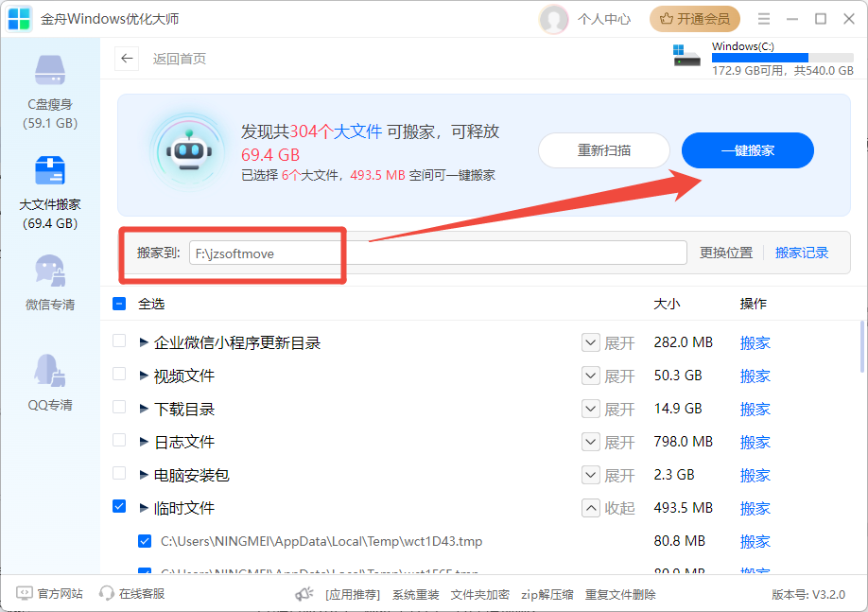Click 更换位置 to change destination
This screenshot has height=612, width=868.
click(x=726, y=254)
